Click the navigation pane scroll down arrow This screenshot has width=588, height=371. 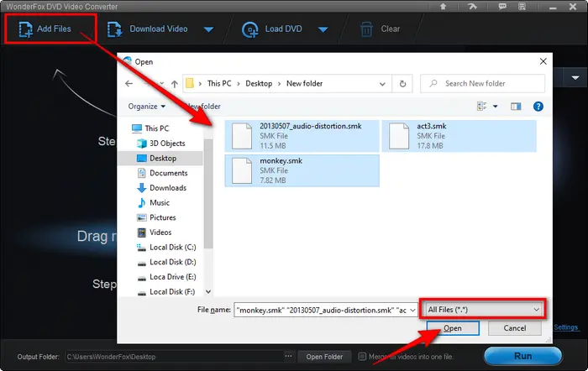coord(208,291)
